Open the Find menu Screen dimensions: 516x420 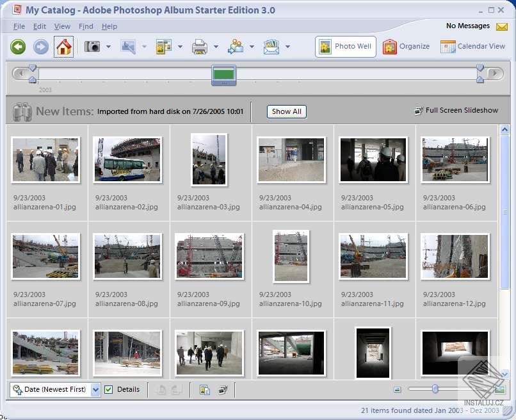coord(86,26)
